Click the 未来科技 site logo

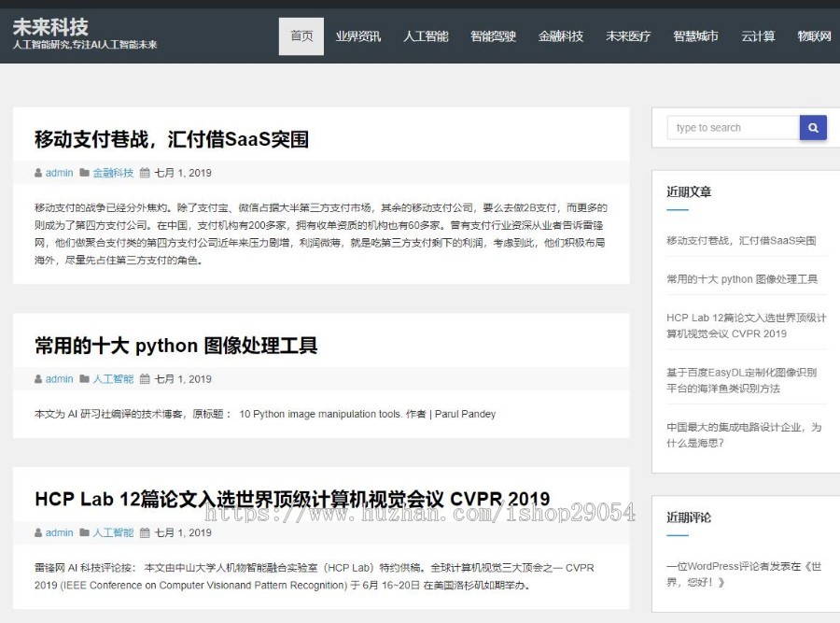click(51, 28)
